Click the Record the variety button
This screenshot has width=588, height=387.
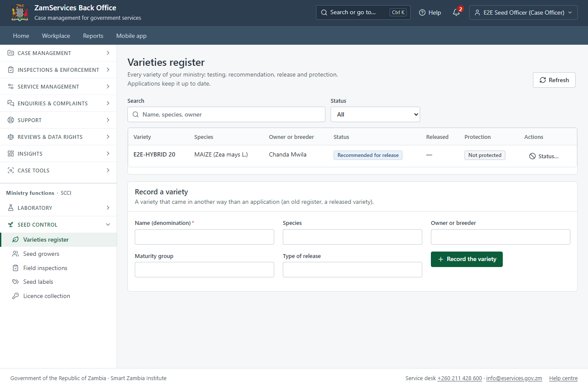coord(467,259)
